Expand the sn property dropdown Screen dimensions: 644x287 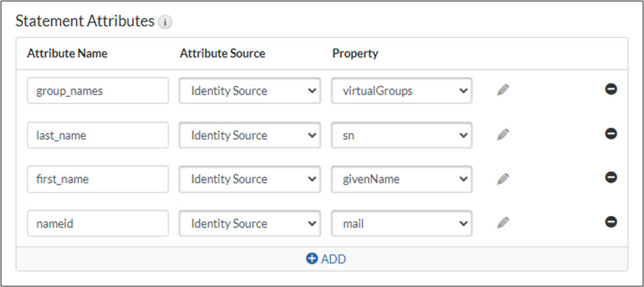pos(401,135)
